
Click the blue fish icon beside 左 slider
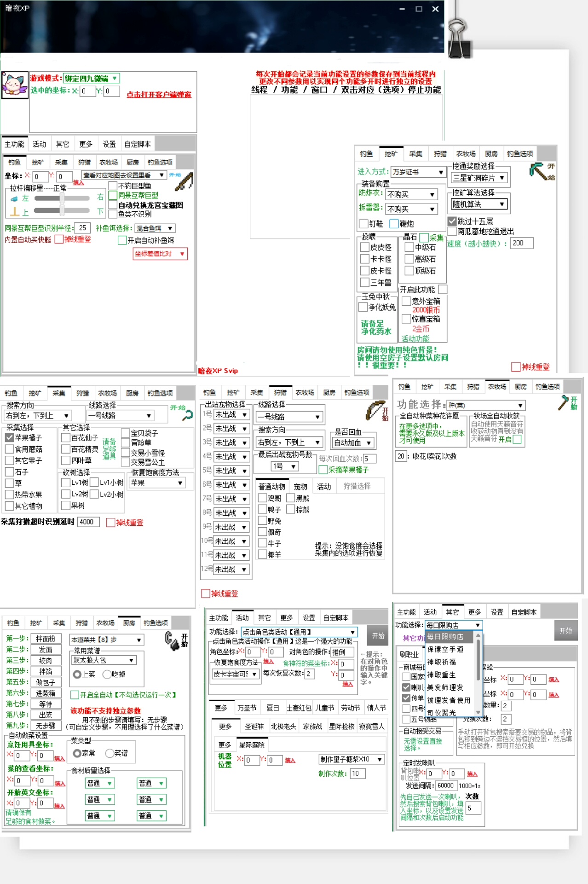point(14,198)
